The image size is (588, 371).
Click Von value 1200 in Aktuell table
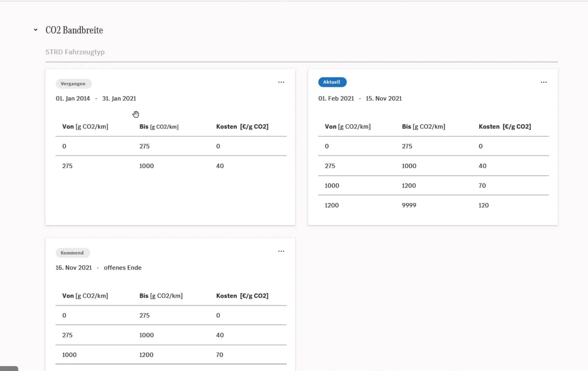332,205
